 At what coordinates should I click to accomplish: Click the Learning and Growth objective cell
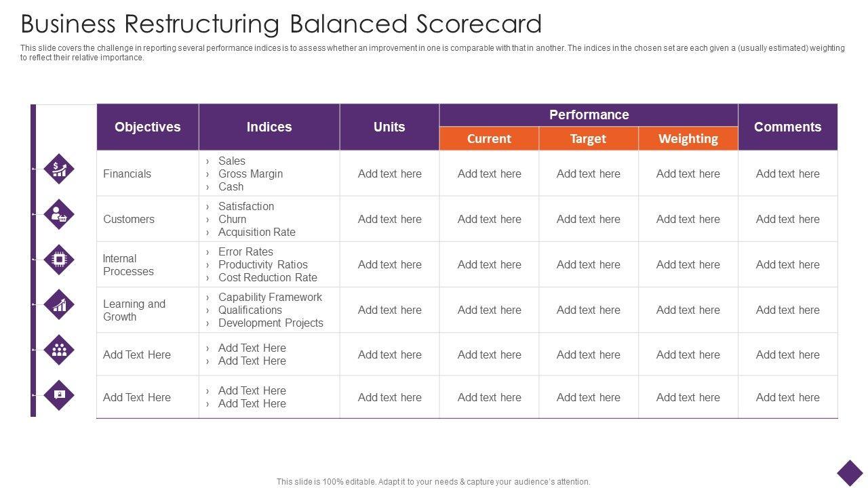tap(134, 310)
